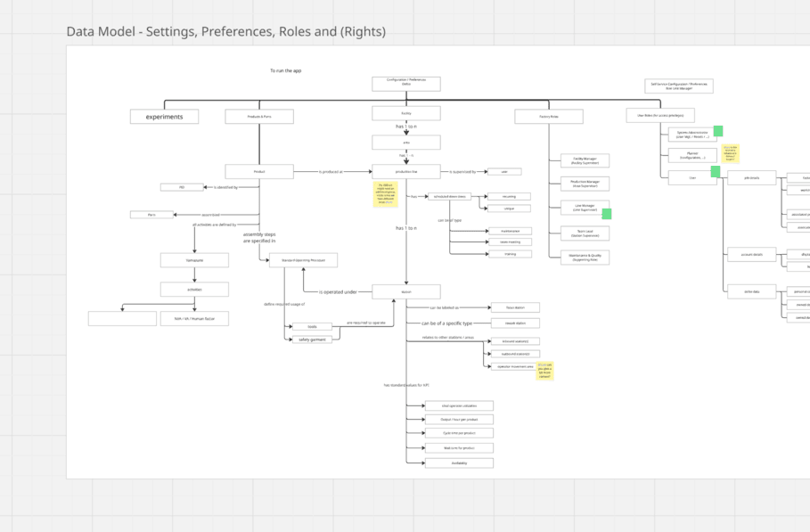The image size is (810, 532).
Task: Select the 'team meeting' box
Action: pos(510,241)
